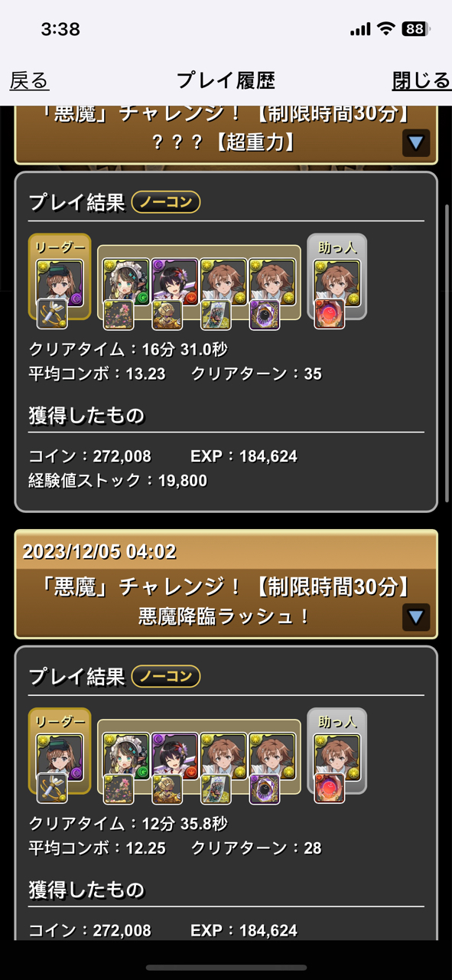The width and height of the screenshot is (452, 980).
Task: Select the dark vortex assist icon in second result
Action: (265, 789)
